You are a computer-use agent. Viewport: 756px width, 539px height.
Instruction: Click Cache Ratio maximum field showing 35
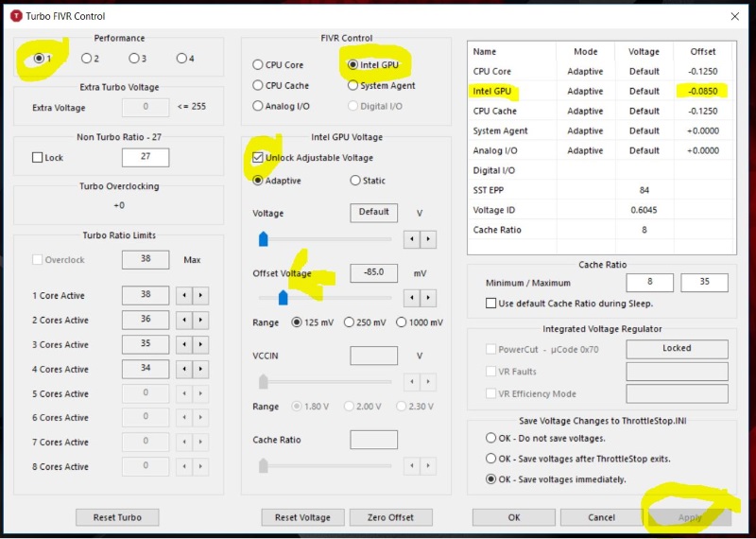click(x=704, y=283)
